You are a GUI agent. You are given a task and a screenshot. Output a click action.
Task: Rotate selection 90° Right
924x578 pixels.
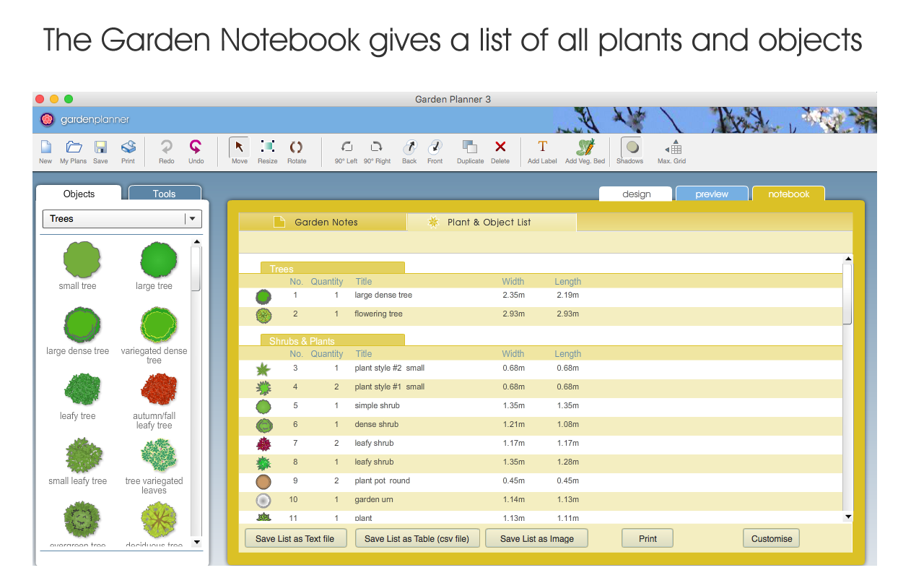pos(377,147)
